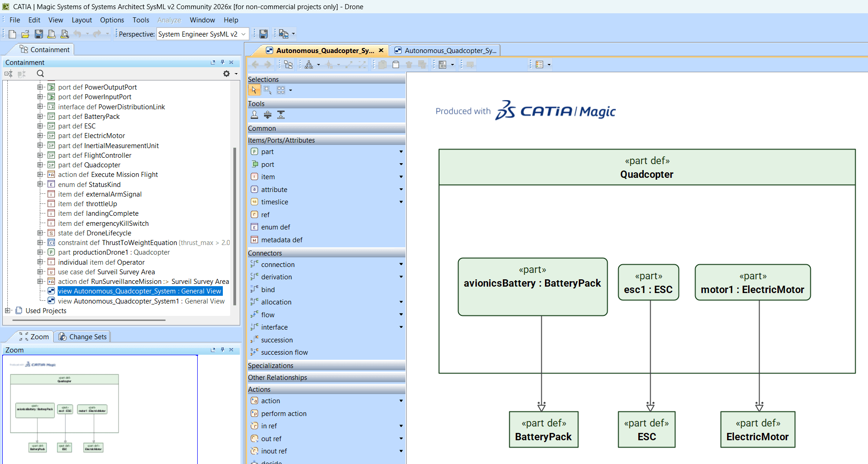Viewport: 868px width, 464px height.
Task: Open the Edit menu
Action: [x=34, y=20]
